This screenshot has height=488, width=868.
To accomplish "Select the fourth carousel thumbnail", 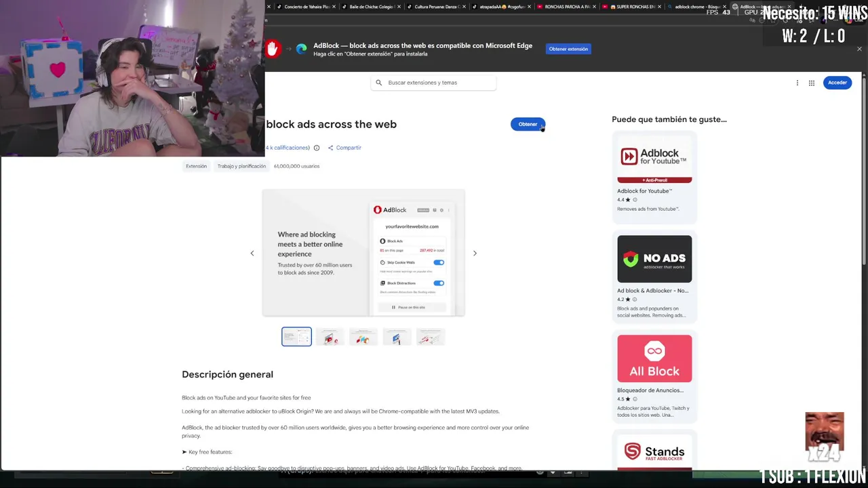I will 397,337.
